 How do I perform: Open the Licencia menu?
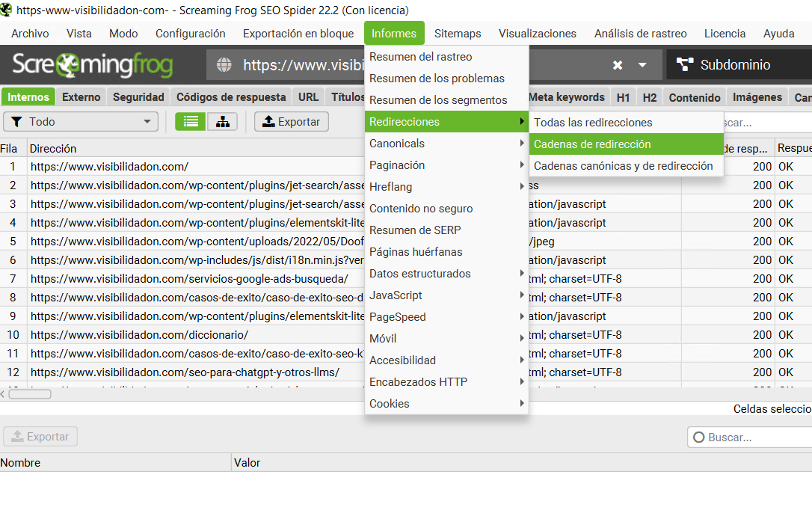tap(725, 33)
